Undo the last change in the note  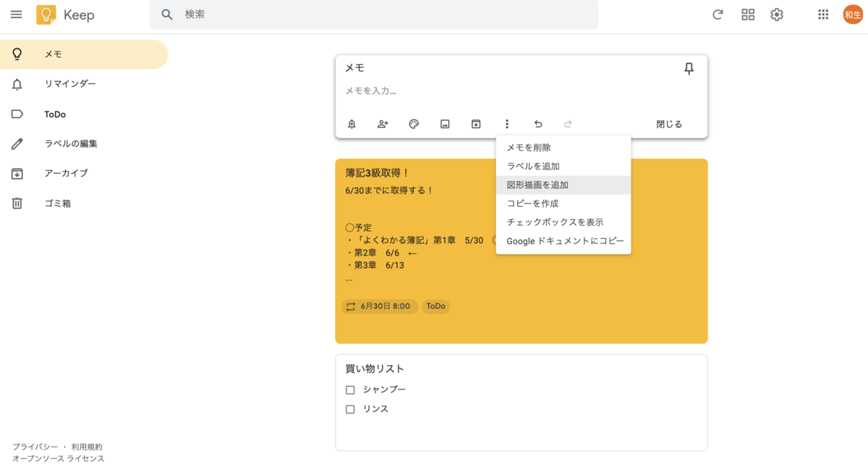tap(538, 124)
